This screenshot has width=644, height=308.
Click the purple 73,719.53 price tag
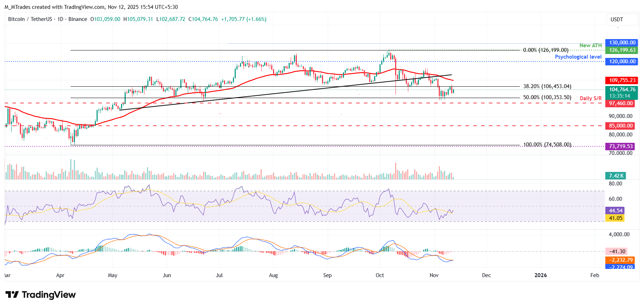[x=621, y=146]
